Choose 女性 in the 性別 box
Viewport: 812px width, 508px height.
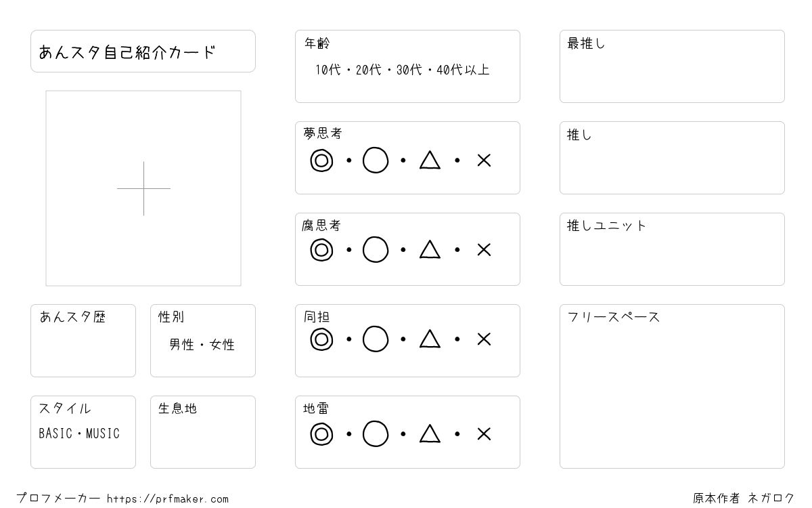223,345
